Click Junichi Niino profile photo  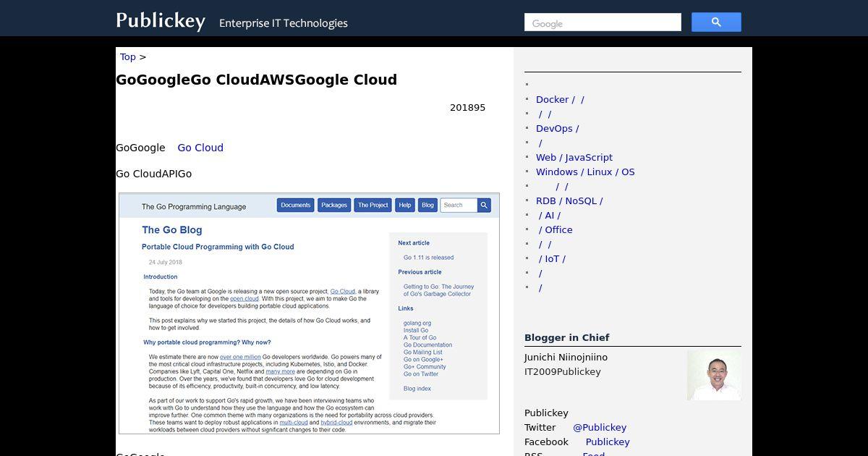(x=714, y=376)
